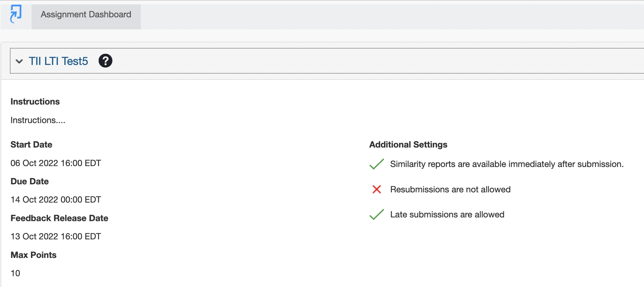Click the Due Date value 14 Oct 2022
The width and height of the screenshot is (644, 287).
pyautogui.click(x=56, y=199)
